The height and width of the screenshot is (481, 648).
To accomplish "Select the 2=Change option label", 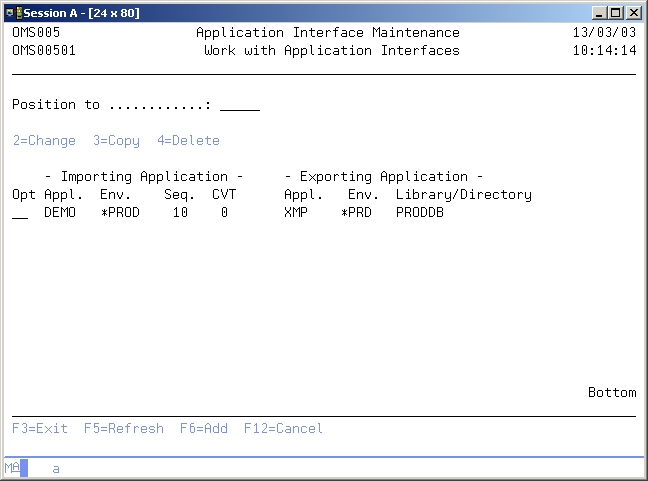I will (44, 141).
